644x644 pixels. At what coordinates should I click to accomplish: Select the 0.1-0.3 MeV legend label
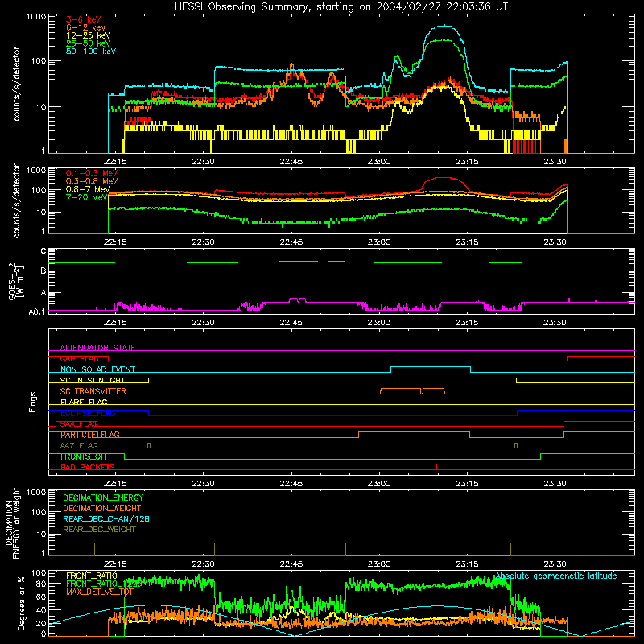92,174
